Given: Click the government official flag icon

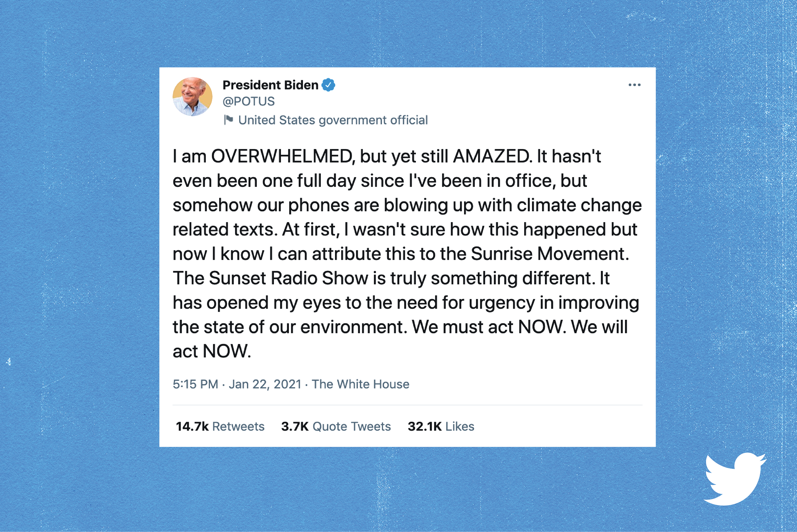Looking at the screenshot, I should [228, 120].
